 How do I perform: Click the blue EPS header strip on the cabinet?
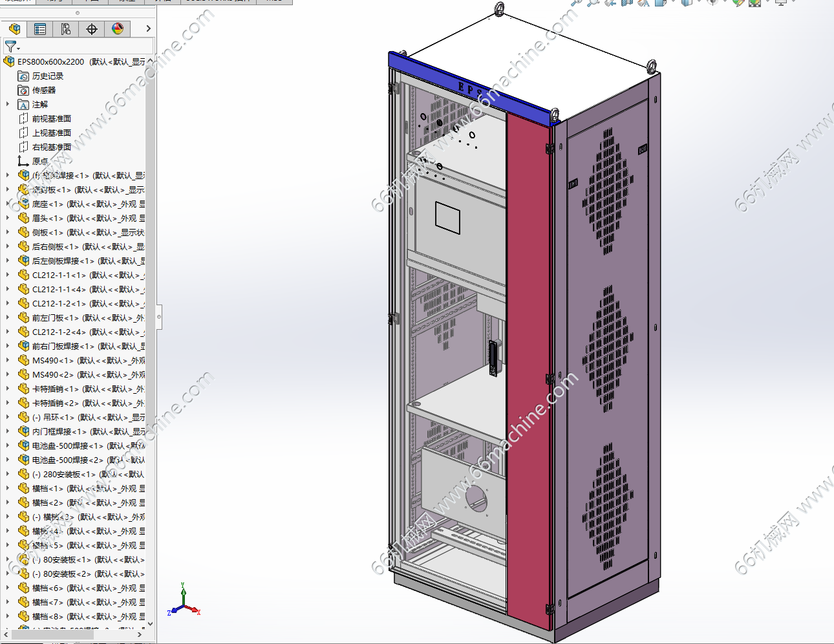472,88
